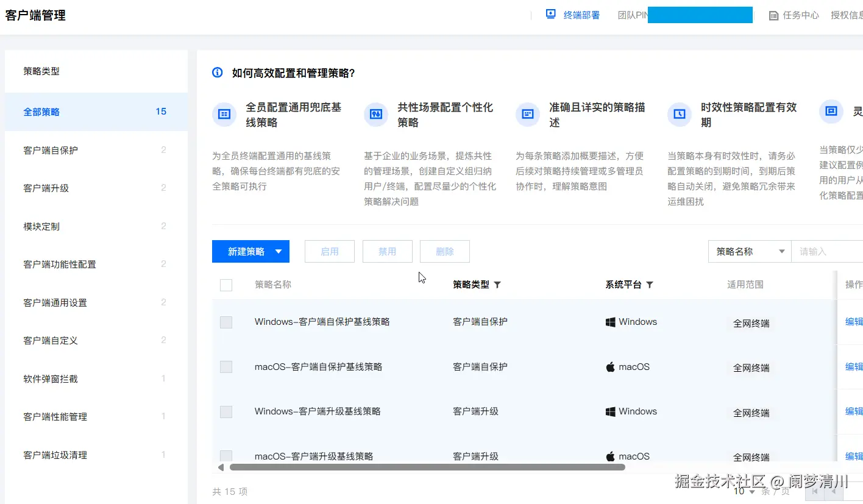Click the Windows-客户端升级基线策略 name
This screenshot has width=863, height=504.
coord(318,411)
